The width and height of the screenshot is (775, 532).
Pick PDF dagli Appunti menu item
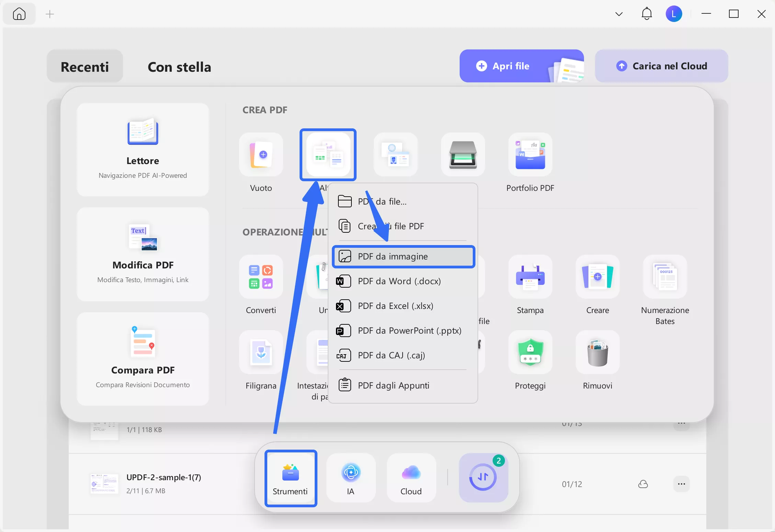393,385
